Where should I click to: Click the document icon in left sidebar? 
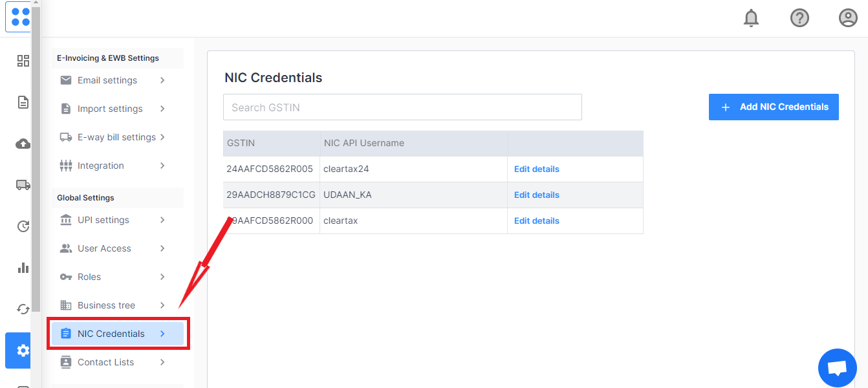(23, 102)
